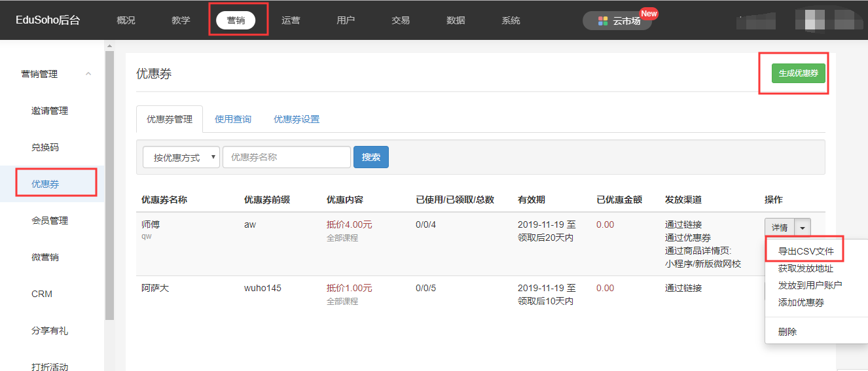Focus the 优惠券名称 search input field

click(x=287, y=157)
